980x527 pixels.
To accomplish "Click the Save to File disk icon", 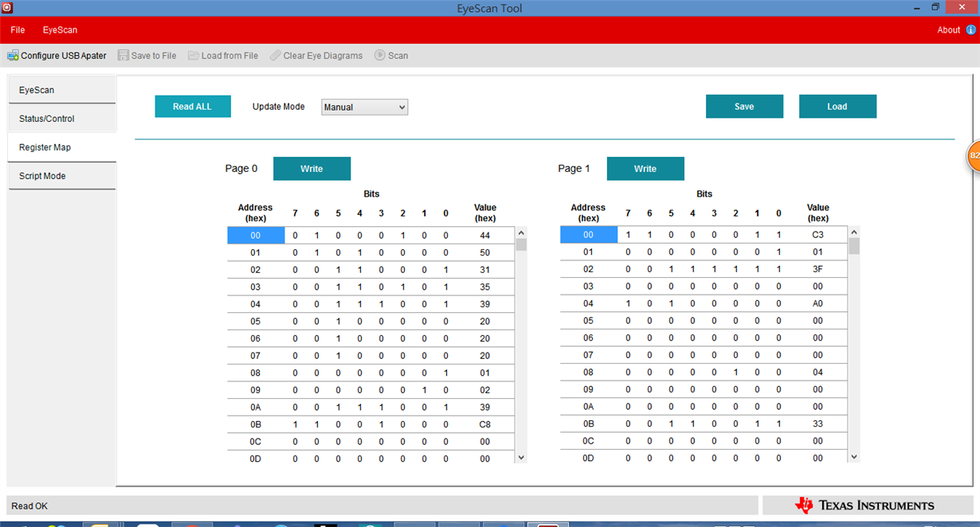I will point(123,56).
